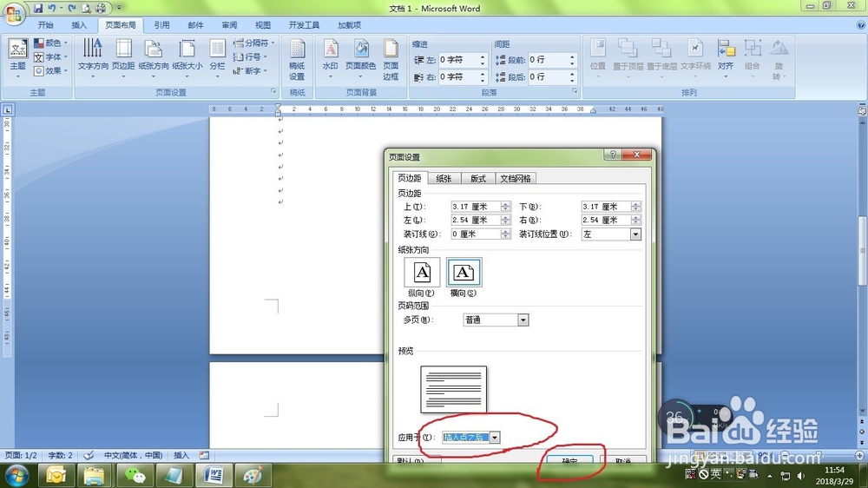This screenshot has height=488, width=868.
Task: Adjust right margin spinner
Action: pos(635,220)
